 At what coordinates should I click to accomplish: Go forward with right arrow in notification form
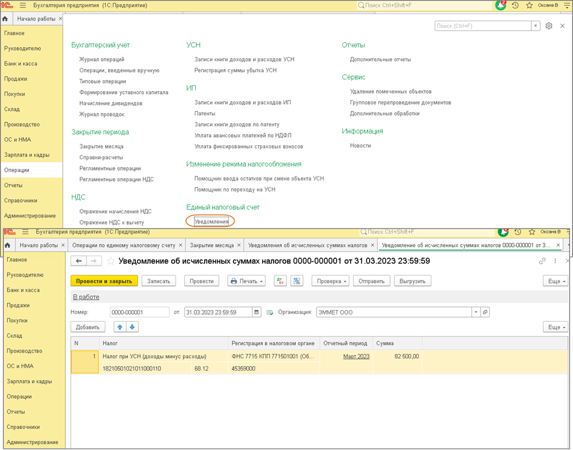click(94, 261)
